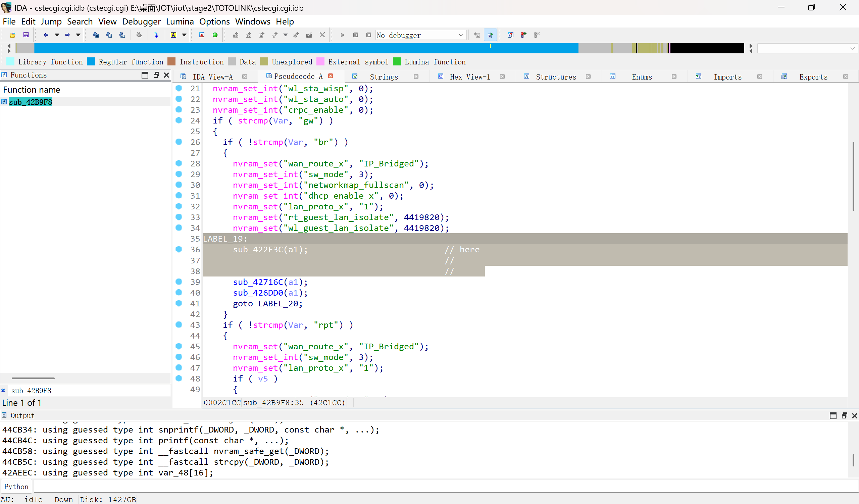The height and width of the screenshot is (504, 859).
Task: Open the Jump menu
Action: (x=51, y=21)
